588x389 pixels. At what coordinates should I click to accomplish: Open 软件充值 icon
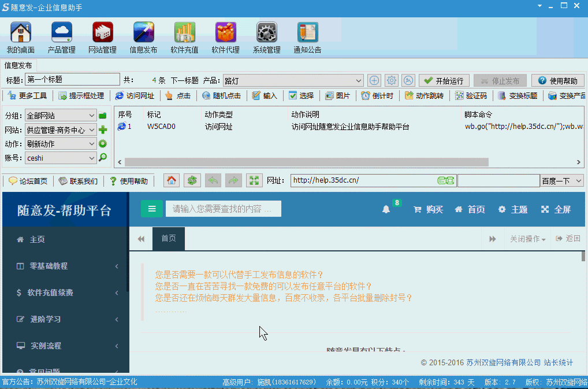184,32
